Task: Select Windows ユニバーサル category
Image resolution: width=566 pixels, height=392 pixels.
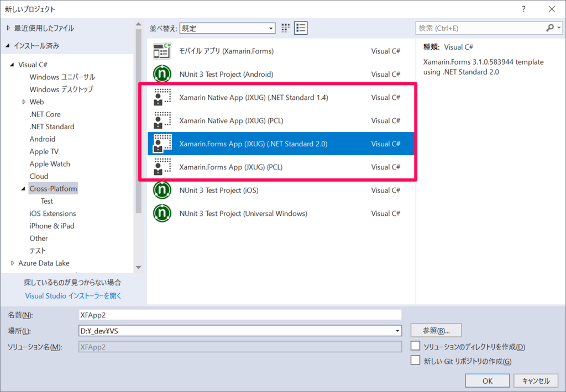Action: point(62,77)
